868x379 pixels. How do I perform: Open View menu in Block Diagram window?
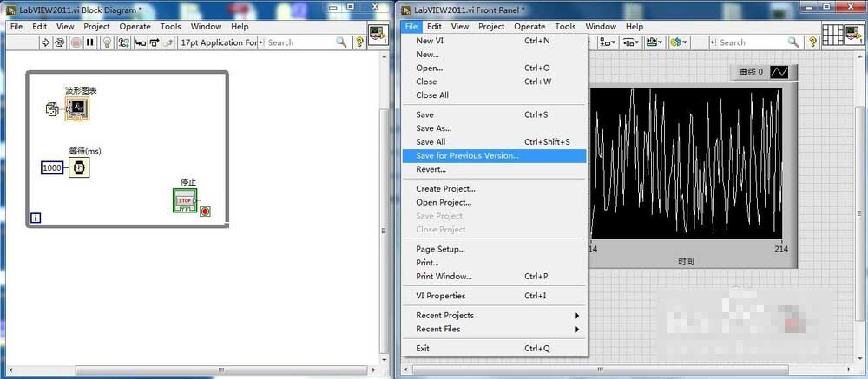65,26
